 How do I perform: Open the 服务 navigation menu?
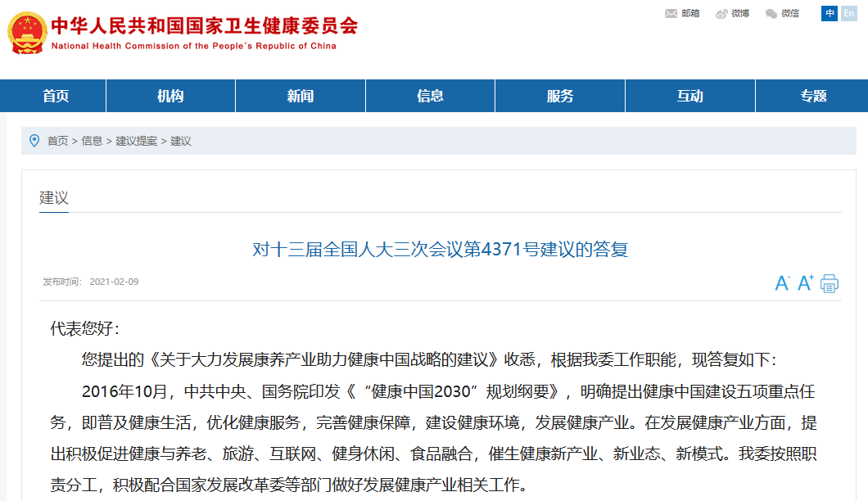pos(560,96)
